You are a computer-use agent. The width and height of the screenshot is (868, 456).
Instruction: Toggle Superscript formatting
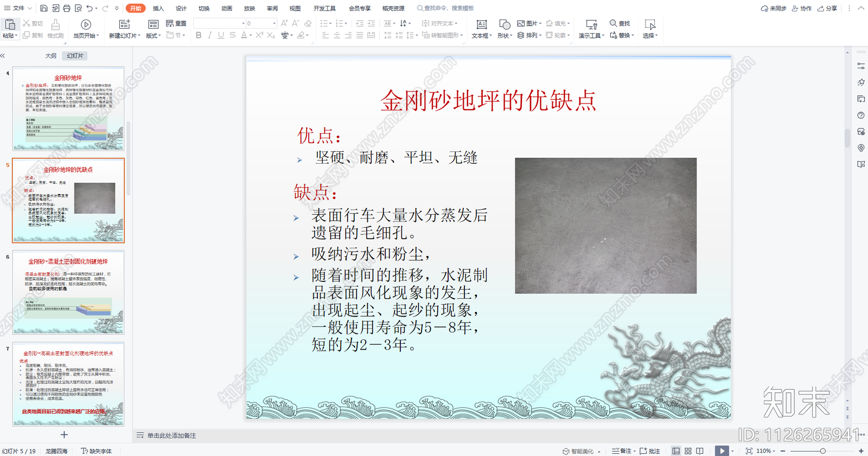[259, 35]
